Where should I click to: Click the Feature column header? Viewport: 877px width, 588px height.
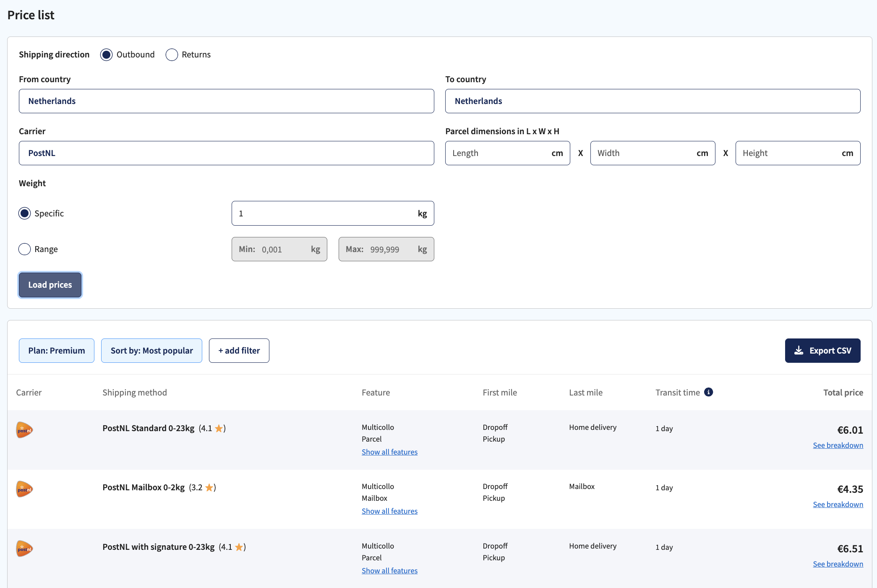376,393
